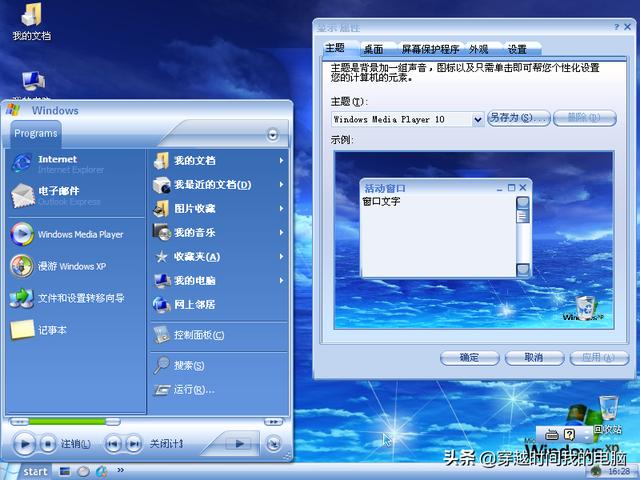
Task: Click 取消 button in display properties
Action: [x=534, y=358]
